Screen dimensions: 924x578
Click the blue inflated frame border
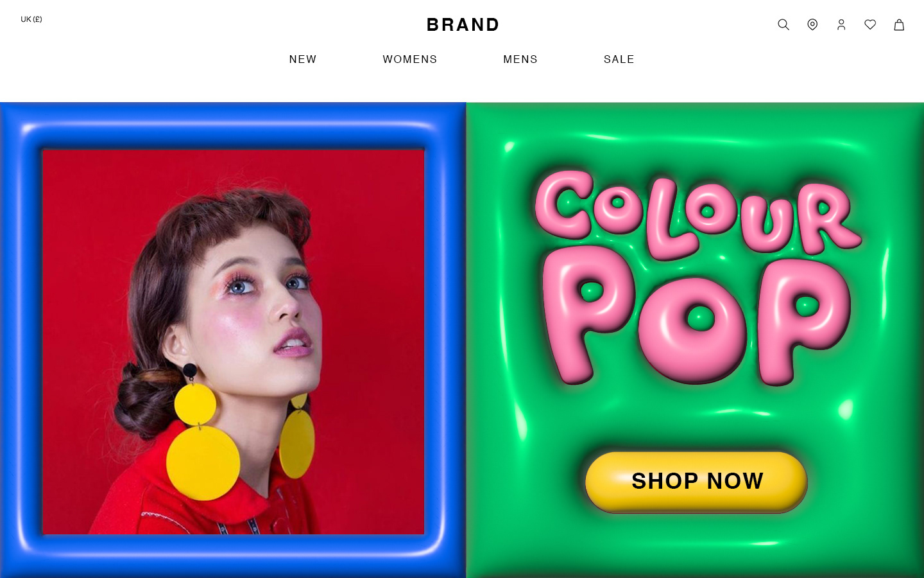(x=232, y=127)
